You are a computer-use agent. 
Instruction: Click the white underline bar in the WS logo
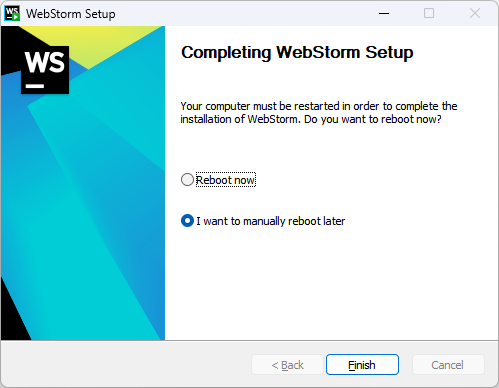click(x=35, y=86)
